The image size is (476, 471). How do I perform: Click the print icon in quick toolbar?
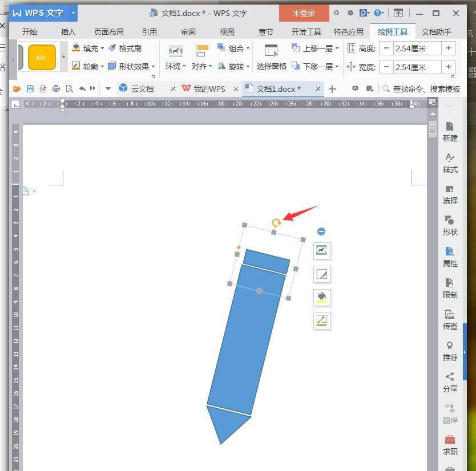[x=56, y=88]
